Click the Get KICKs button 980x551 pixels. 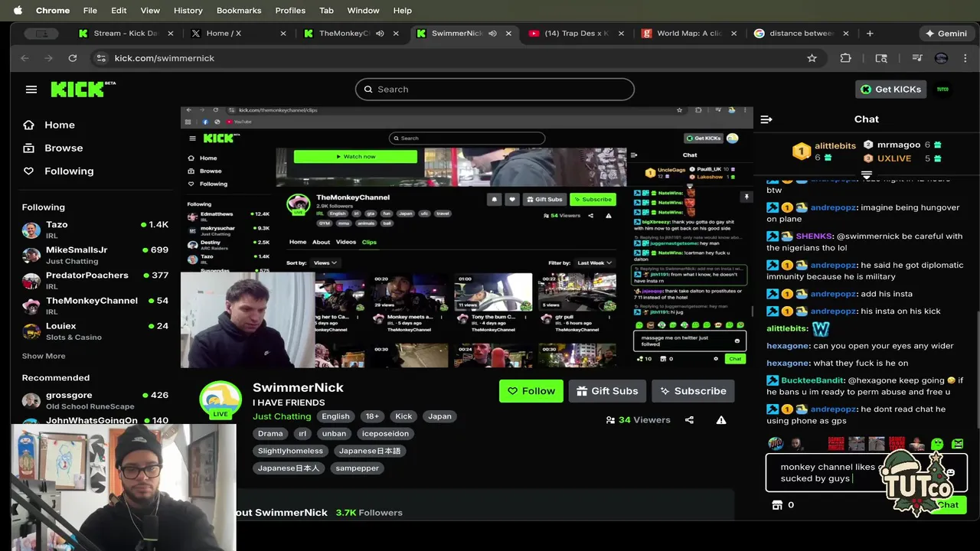(x=890, y=90)
